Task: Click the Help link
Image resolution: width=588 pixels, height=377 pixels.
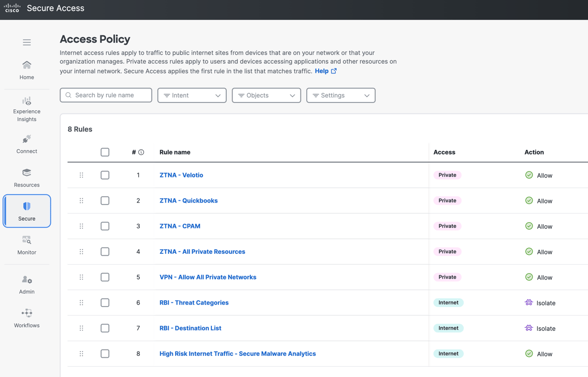Action: [x=321, y=71]
